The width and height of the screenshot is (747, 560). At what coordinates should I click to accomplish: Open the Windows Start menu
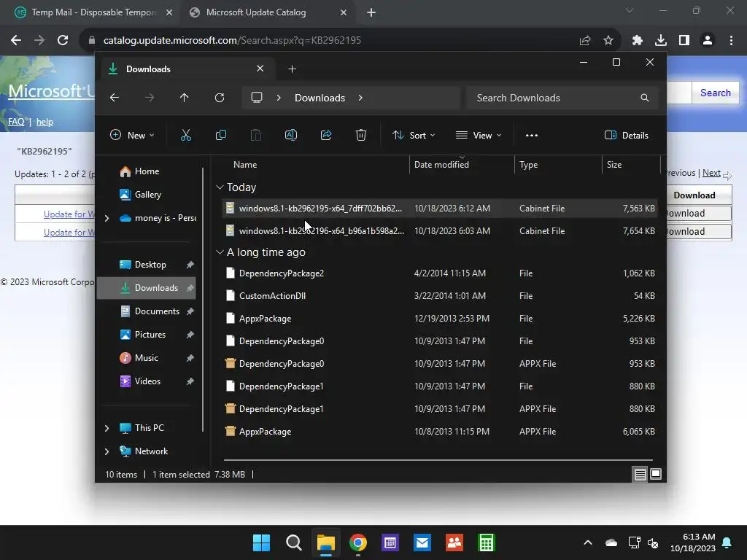point(261,542)
